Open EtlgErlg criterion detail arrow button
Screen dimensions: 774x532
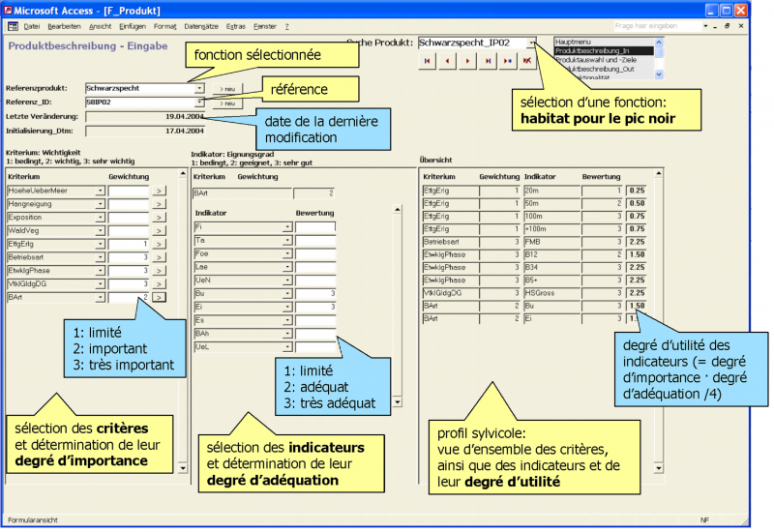(x=159, y=245)
